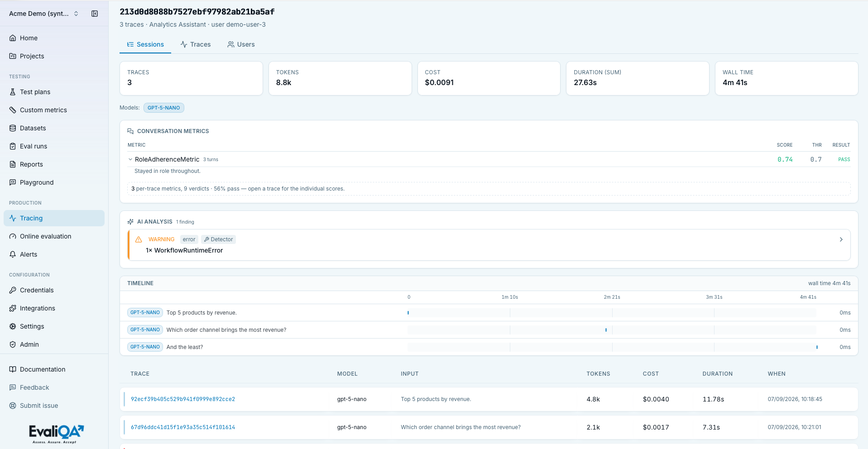868x449 pixels.
Task: Click the Wall time 4m 41s card
Action: (786, 78)
